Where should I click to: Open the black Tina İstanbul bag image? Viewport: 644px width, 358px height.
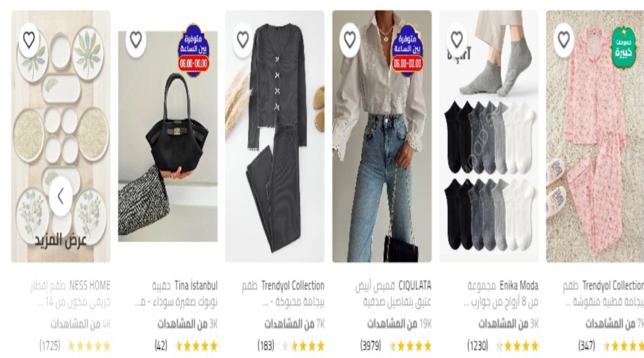(168, 136)
